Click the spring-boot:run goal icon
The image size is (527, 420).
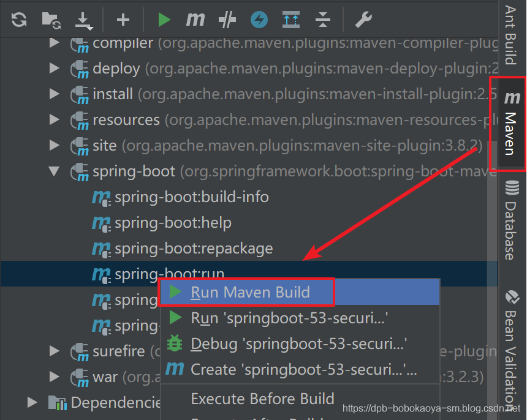pos(101,275)
